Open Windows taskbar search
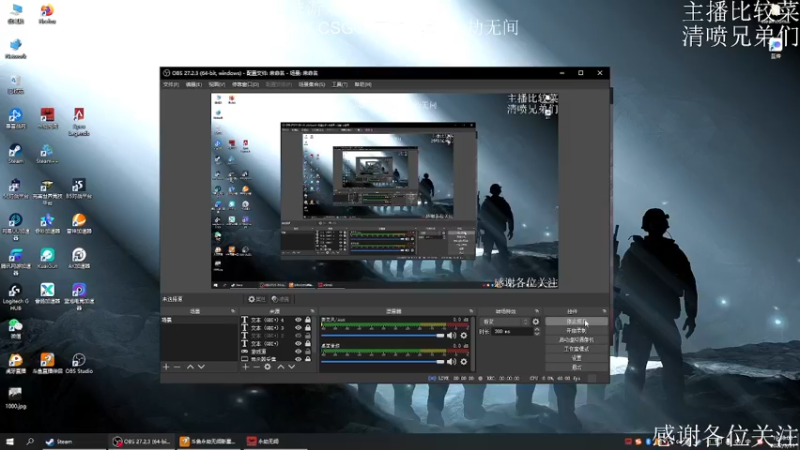Image resolution: width=800 pixels, height=450 pixels. point(30,441)
